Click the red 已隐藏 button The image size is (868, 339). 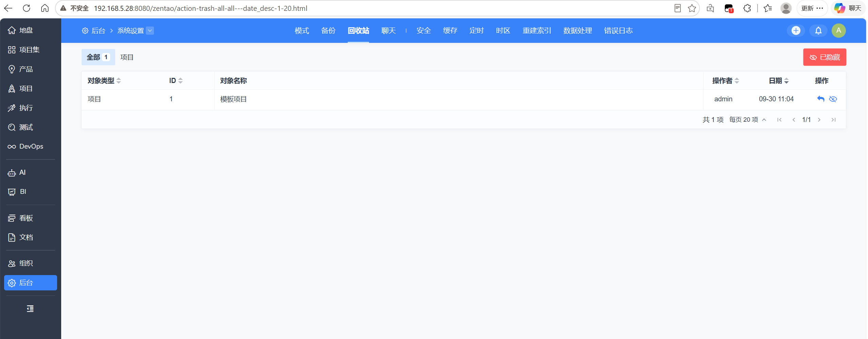tap(824, 57)
